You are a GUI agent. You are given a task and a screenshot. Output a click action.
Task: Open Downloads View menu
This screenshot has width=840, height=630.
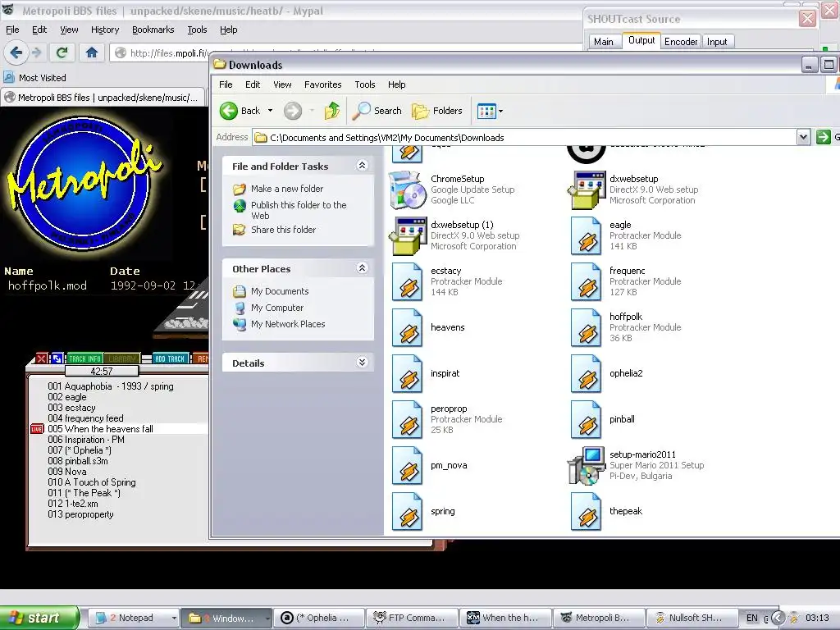click(282, 84)
